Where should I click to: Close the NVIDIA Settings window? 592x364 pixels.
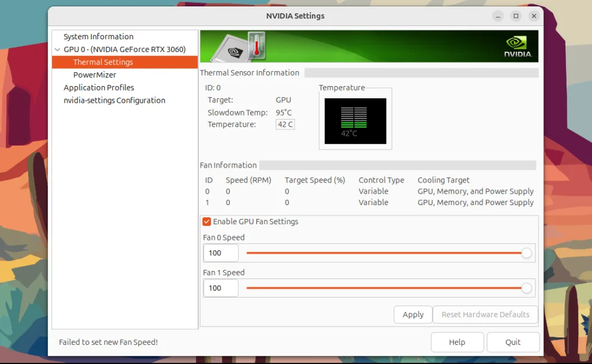click(x=534, y=16)
